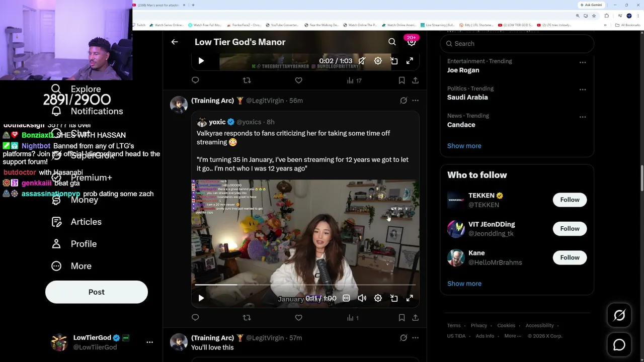Go back using the arrow beside Low Tier God's Manor

tap(175, 42)
